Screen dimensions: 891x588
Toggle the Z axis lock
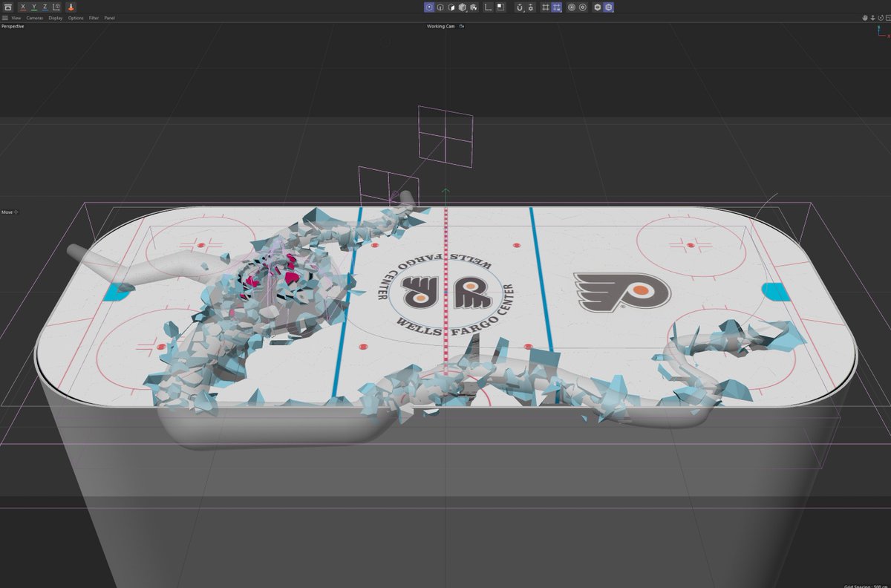(45, 7)
